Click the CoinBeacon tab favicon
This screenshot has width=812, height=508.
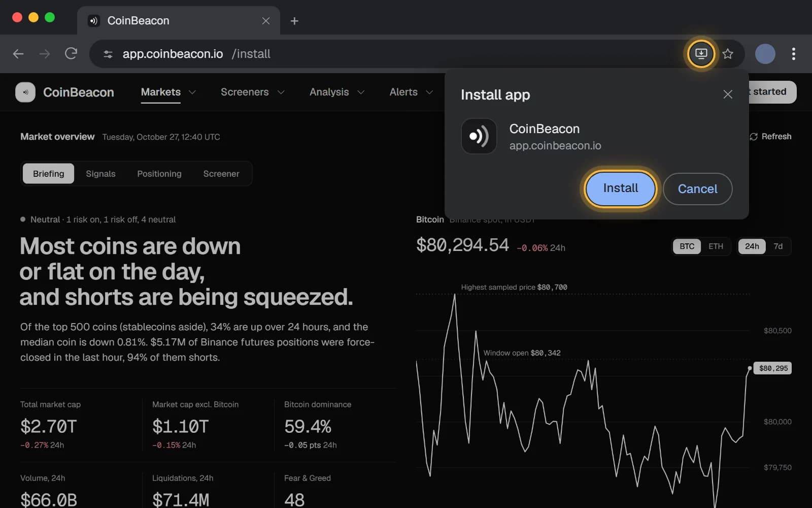(x=93, y=21)
